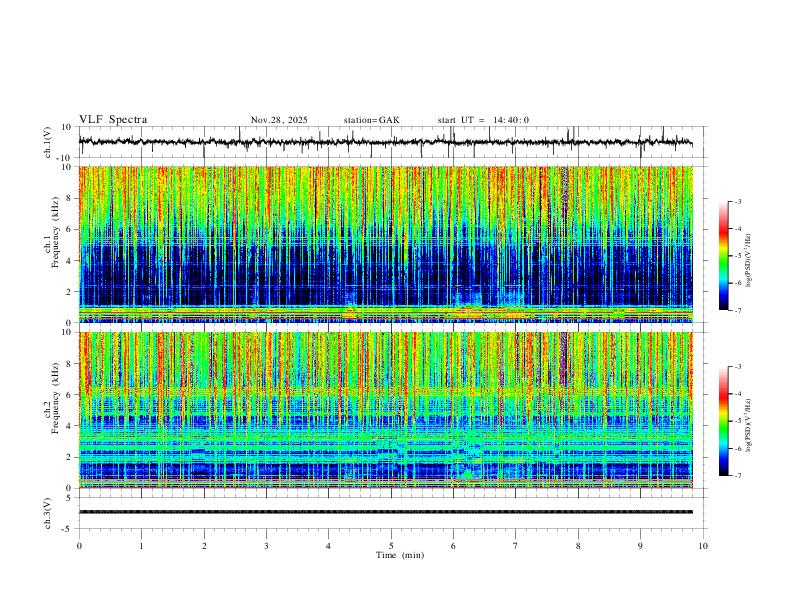792x612 pixels.
Task: Click the "station=GAK" header text
Action: pos(371,120)
